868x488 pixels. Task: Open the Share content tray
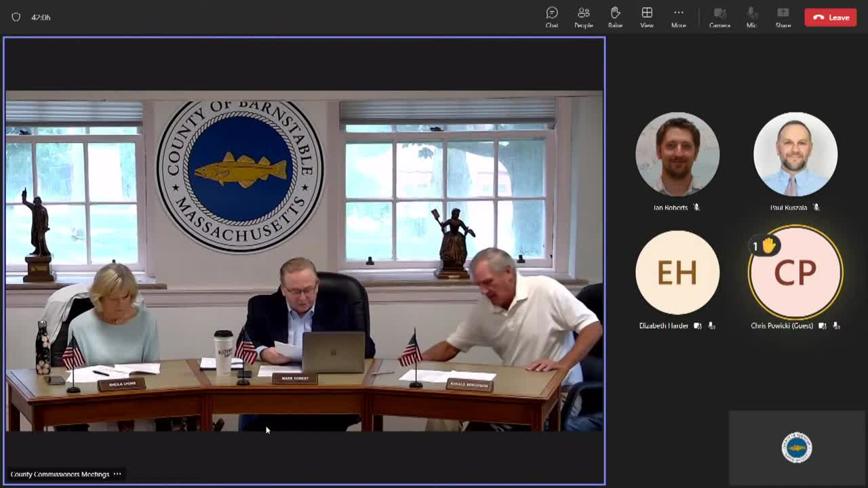pos(783,17)
